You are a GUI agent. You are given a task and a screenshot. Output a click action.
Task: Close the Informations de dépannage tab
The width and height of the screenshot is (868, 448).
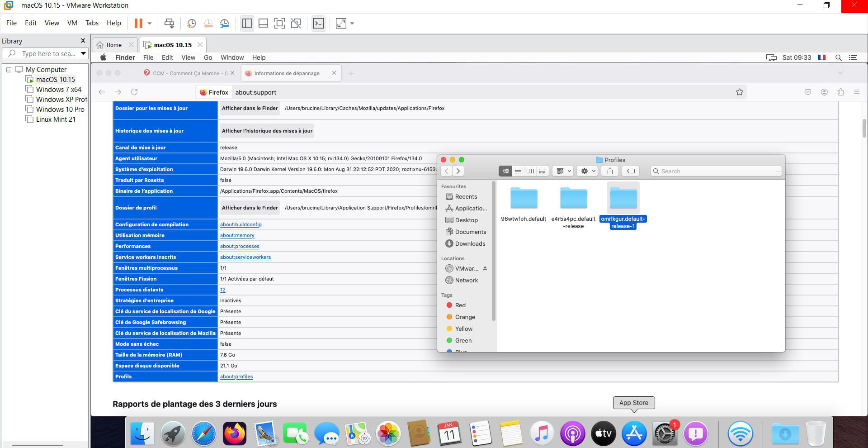point(334,73)
